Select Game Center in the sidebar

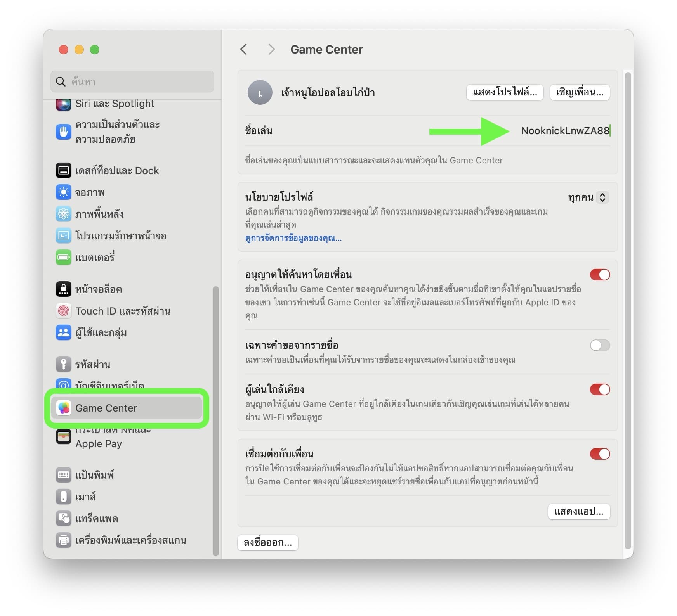pos(127,408)
